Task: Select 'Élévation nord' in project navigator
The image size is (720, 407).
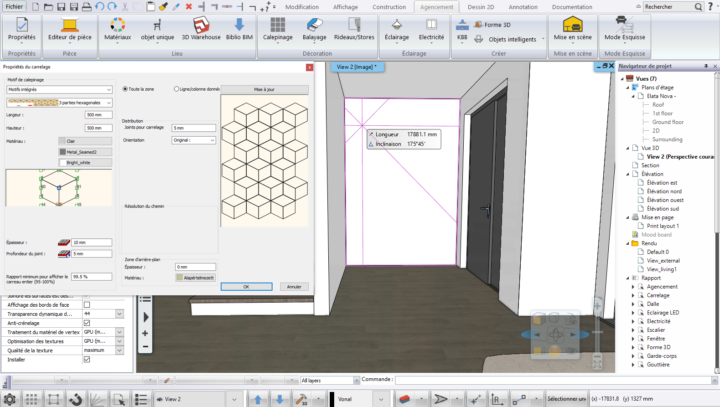Action: pos(664,191)
